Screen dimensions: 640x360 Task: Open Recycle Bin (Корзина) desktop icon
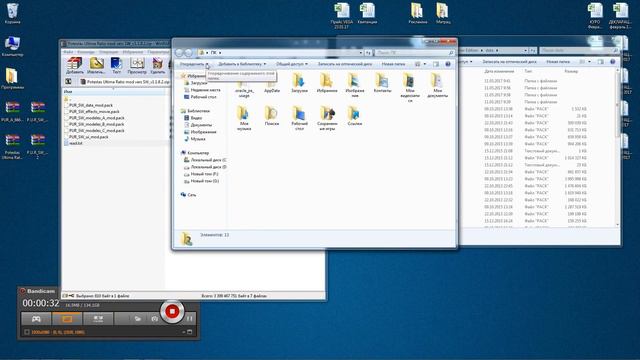tap(12, 13)
